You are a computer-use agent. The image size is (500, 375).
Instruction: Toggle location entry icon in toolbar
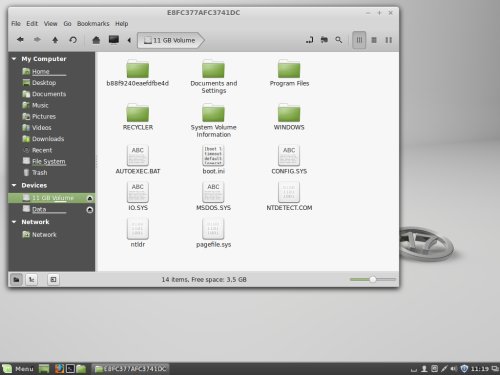coord(309,40)
